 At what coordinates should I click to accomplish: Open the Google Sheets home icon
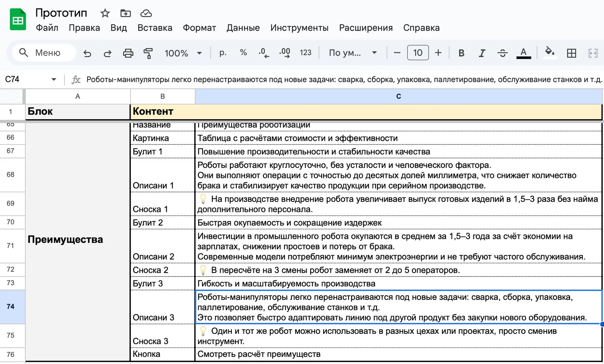[18, 19]
